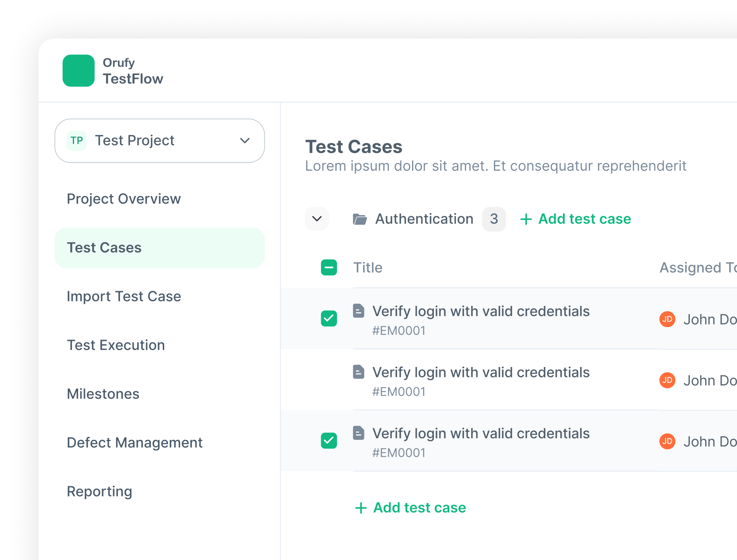Image resolution: width=737 pixels, height=560 pixels.
Task: Open the middle row's Verify login test case title
Action: pos(481,373)
